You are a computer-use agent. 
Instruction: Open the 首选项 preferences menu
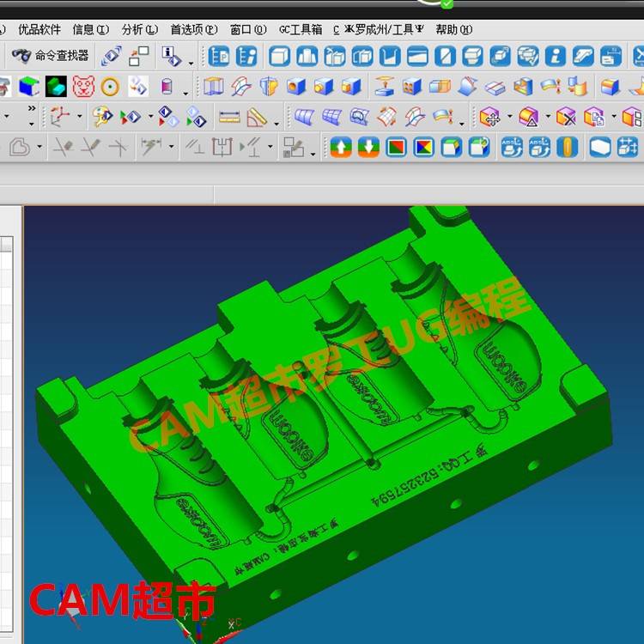pos(193,29)
